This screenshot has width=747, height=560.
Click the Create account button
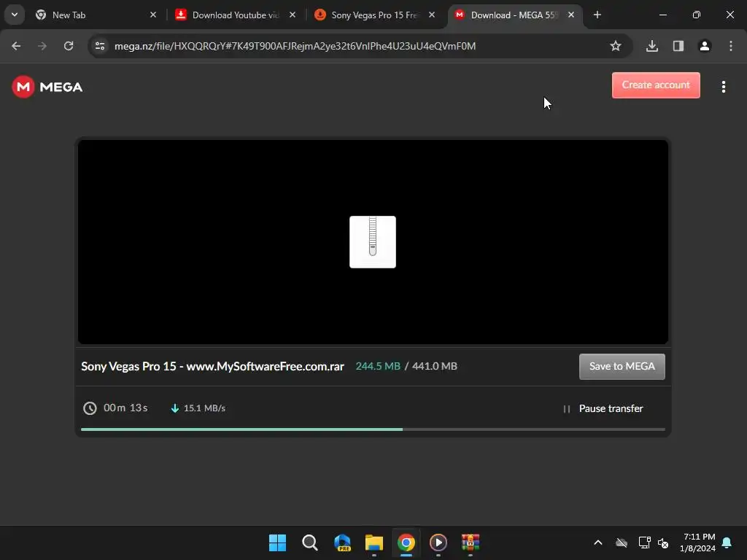[x=656, y=85]
